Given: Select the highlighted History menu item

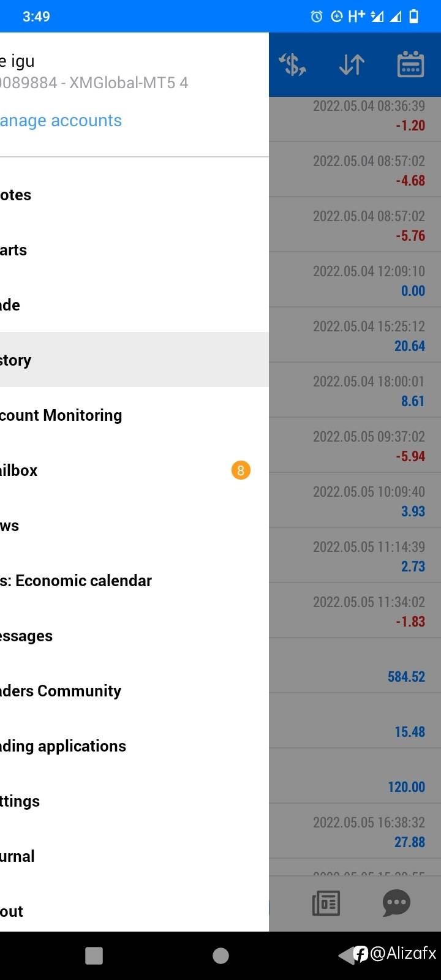Looking at the screenshot, I should pos(61,360).
